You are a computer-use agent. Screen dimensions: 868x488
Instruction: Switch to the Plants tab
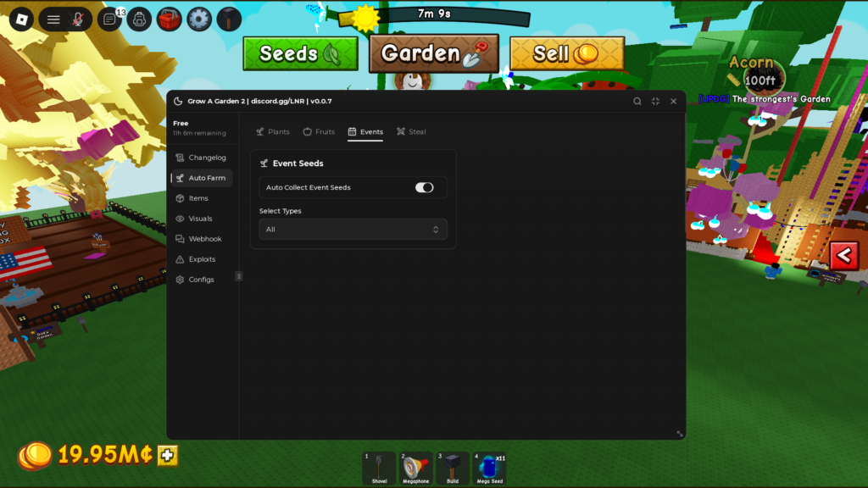point(273,131)
